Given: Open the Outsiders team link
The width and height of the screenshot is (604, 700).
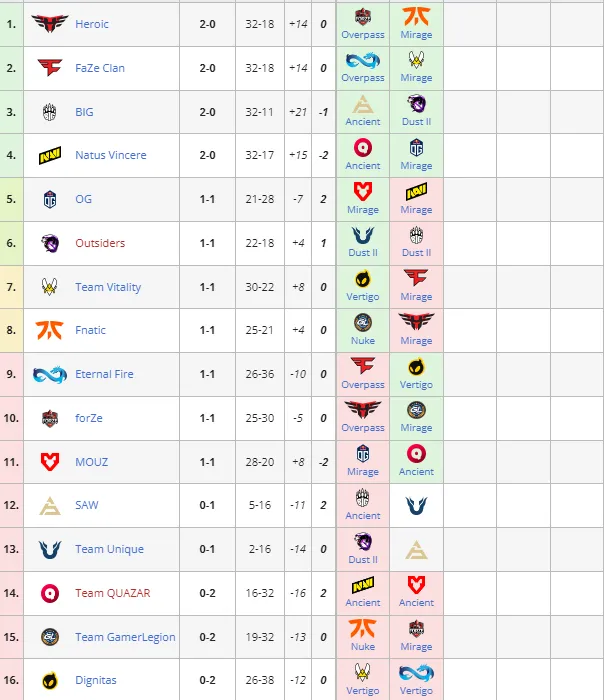Looking at the screenshot, I should point(100,243).
